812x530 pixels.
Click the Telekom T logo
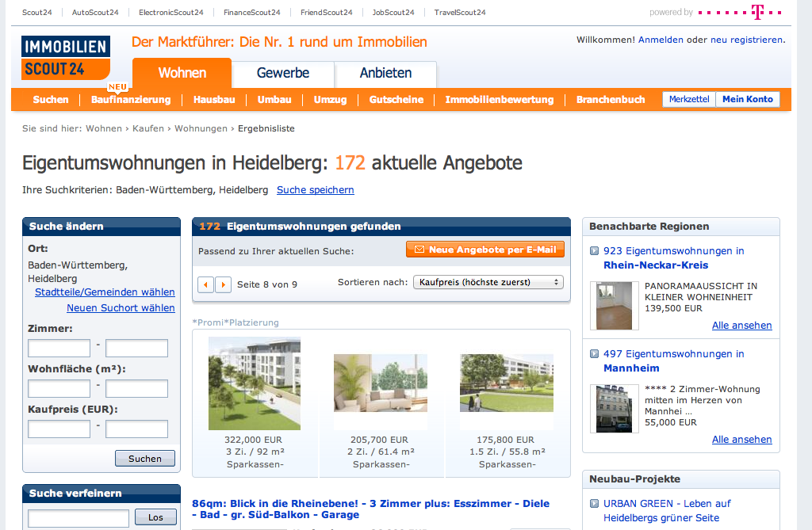(757, 12)
